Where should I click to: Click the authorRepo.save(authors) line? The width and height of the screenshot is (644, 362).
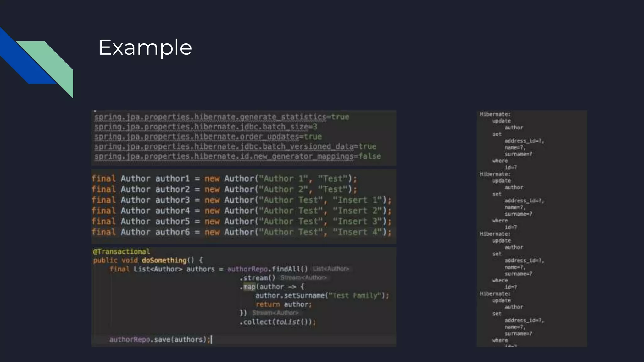(159, 339)
